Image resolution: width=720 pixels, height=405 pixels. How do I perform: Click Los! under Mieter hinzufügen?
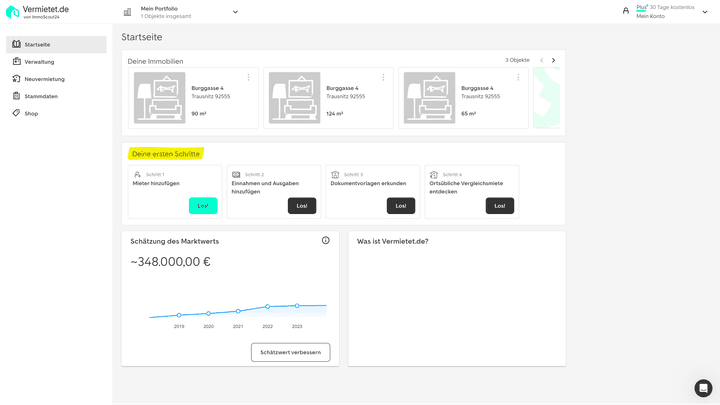coord(203,206)
